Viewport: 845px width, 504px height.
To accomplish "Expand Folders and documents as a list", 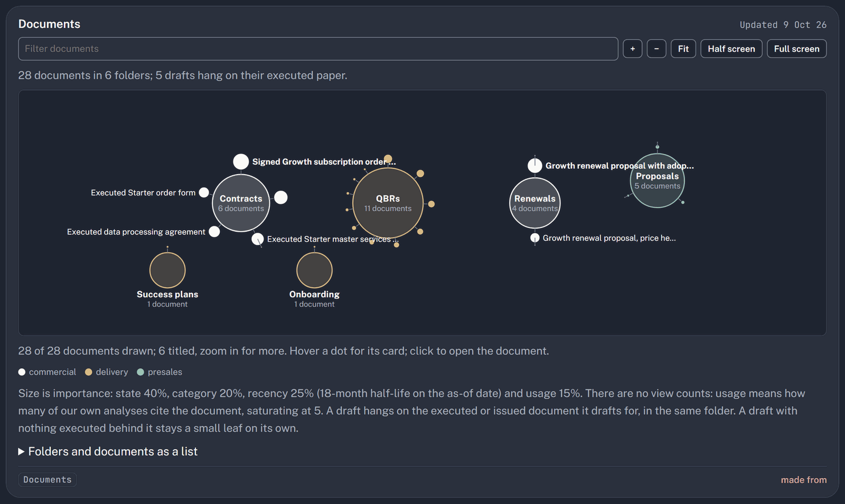I will [108, 451].
